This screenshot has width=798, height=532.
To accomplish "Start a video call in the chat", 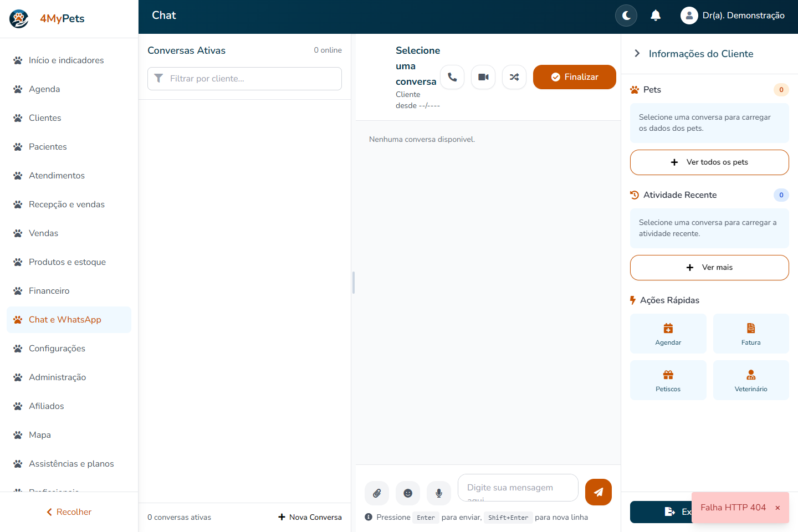I will point(483,77).
